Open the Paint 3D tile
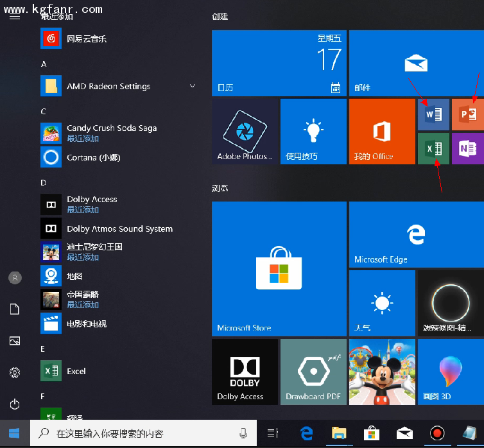Viewport: 484px width, 448px height. (x=451, y=372)
